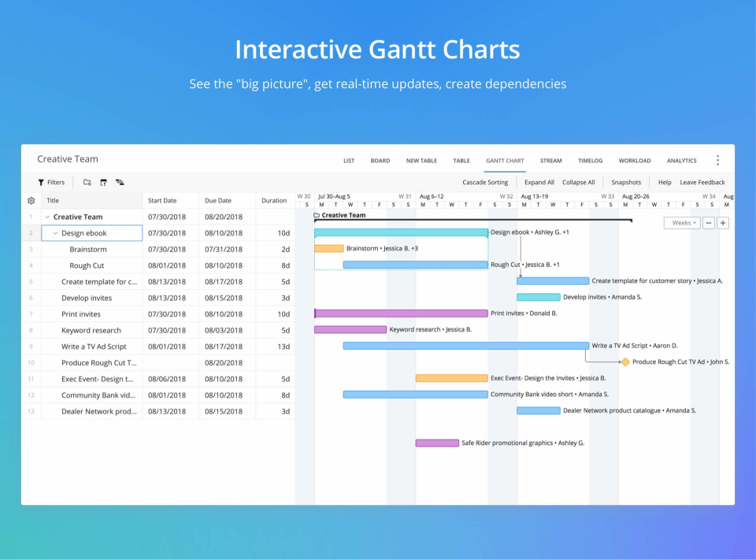Switch to the Table tab
Viewport: 756px width, 560px height.
coord(461,161)
